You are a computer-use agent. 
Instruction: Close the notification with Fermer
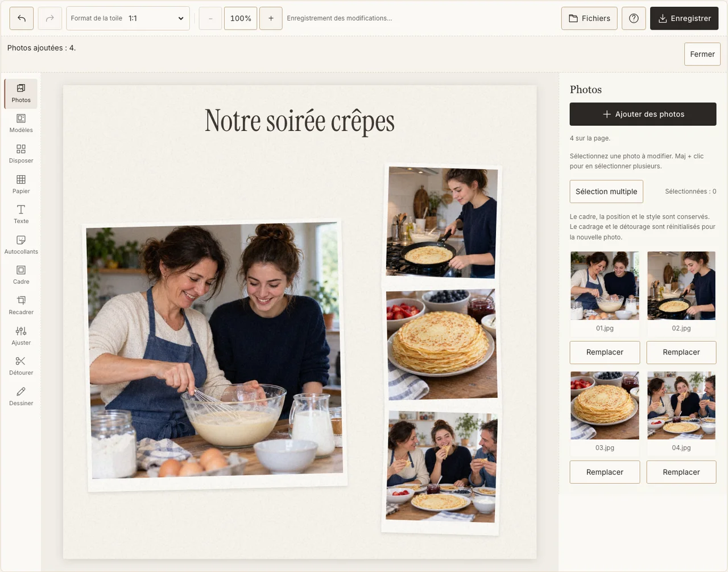tap(702, 54)
